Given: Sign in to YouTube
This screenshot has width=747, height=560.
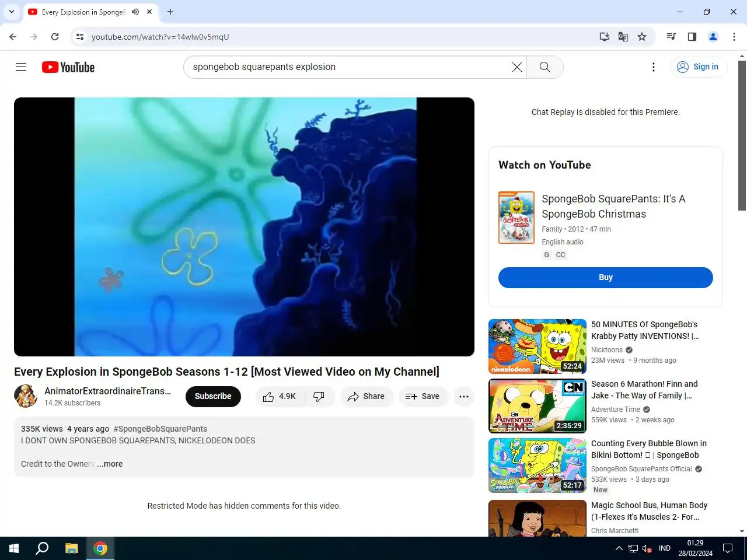Looking at the screenshot, I should pos(698,67).
